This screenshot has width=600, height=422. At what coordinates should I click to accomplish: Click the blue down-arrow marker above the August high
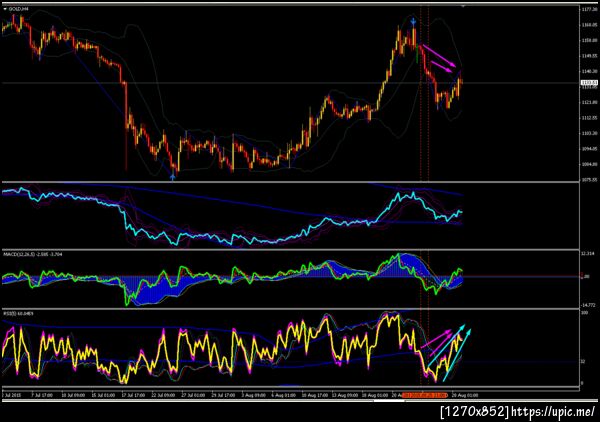point(413,21)
